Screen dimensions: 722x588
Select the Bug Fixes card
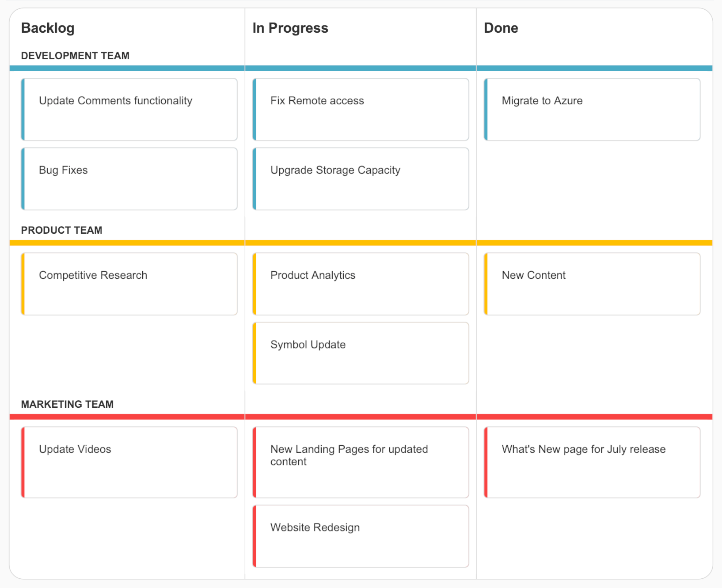pyautogui.click(x=129, y=178)
